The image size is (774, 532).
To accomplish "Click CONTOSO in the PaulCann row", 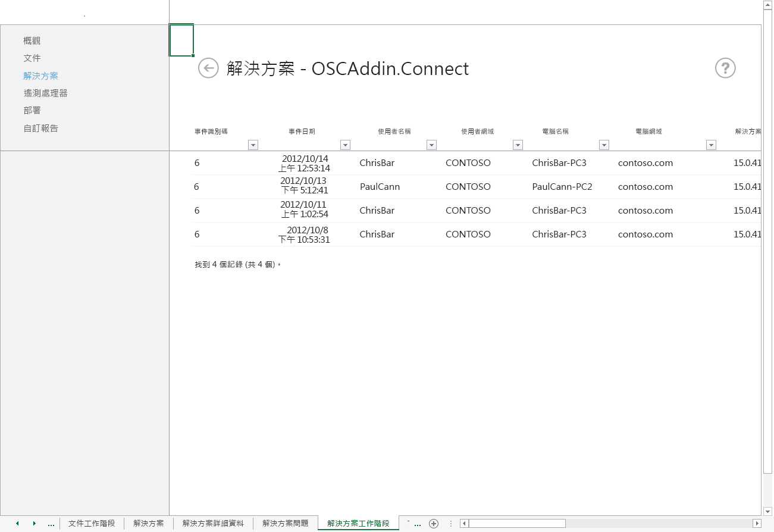I will 468,187.
